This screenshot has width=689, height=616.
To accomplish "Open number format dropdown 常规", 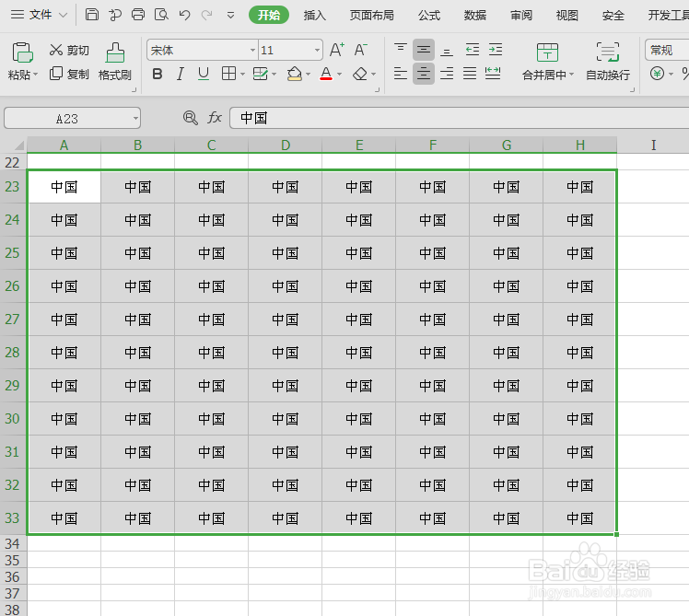I will 667,50.
